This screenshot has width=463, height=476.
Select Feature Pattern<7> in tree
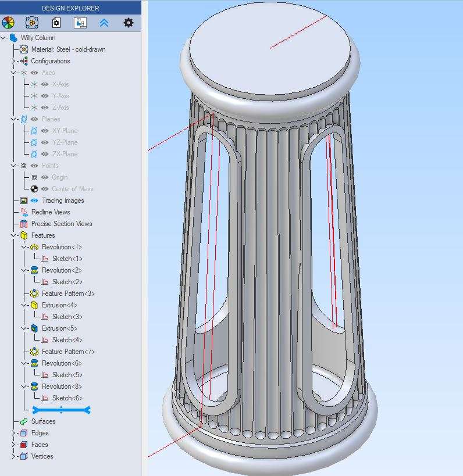click(68, 352)
